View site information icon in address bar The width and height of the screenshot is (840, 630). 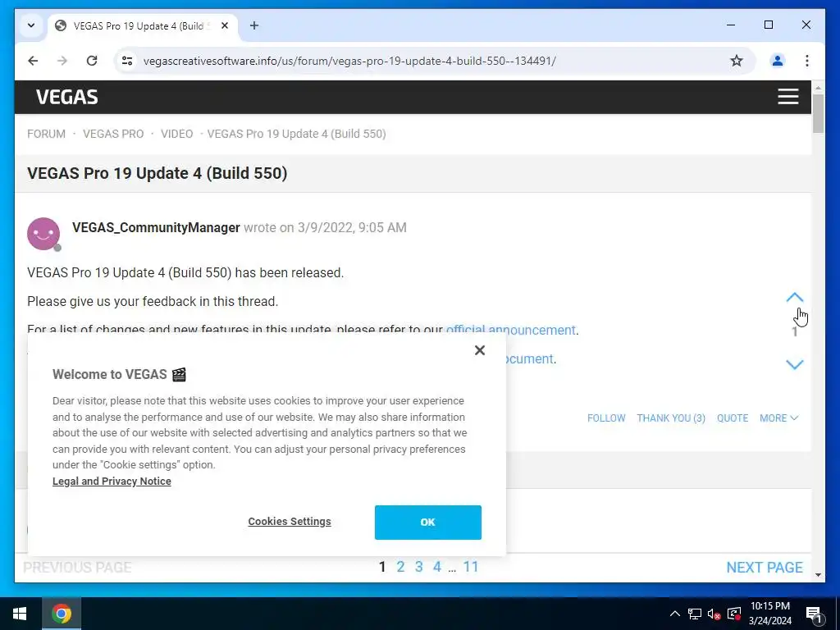pyautogui.click(x=127, y=61)
